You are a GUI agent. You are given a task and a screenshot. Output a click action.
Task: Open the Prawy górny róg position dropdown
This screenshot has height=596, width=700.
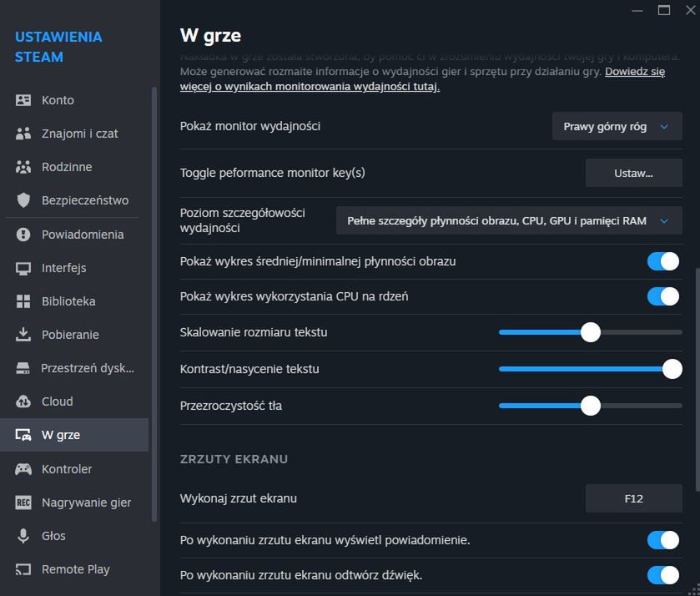click(x=616, y=126)
